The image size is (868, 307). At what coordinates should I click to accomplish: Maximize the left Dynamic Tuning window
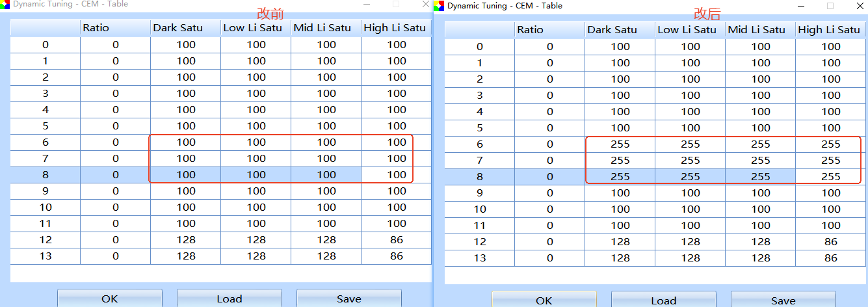point(396,3)
